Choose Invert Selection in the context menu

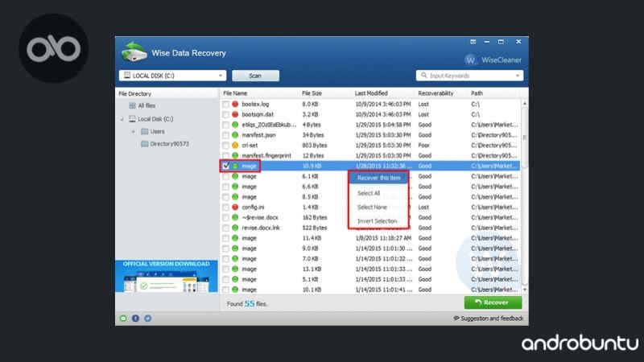coord(377,221)
